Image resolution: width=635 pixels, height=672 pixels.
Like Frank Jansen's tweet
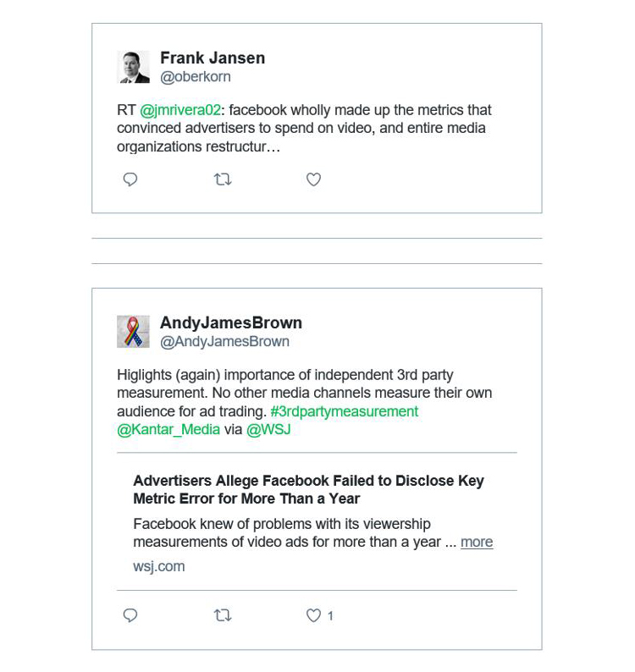[x=313, y=179]
